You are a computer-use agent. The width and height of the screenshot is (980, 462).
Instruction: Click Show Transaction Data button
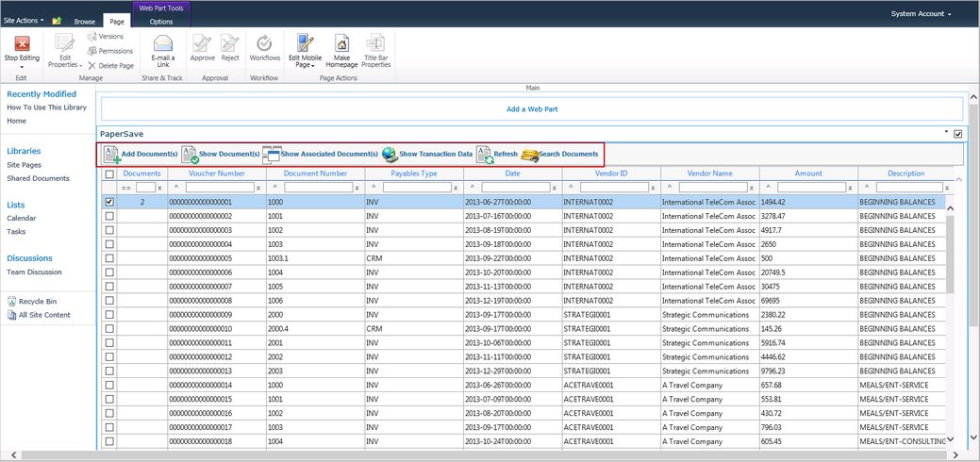coord(427,154)
